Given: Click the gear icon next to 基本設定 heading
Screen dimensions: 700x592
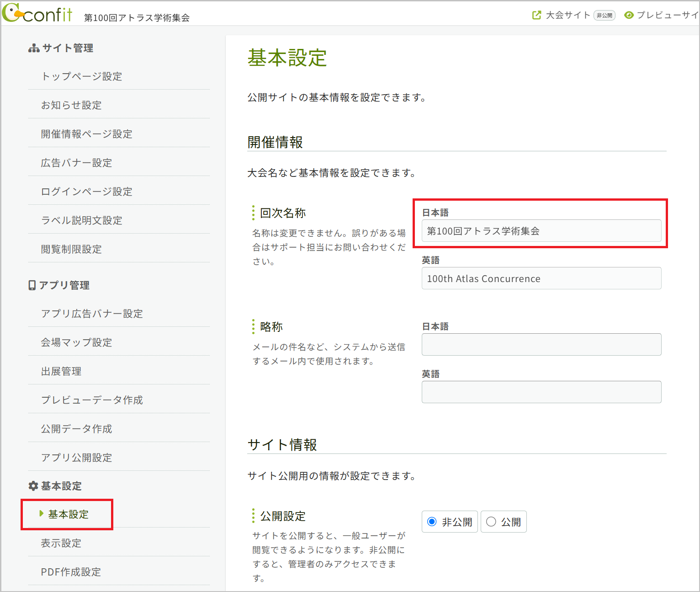Looking at the screenshot, I should 33,486.
